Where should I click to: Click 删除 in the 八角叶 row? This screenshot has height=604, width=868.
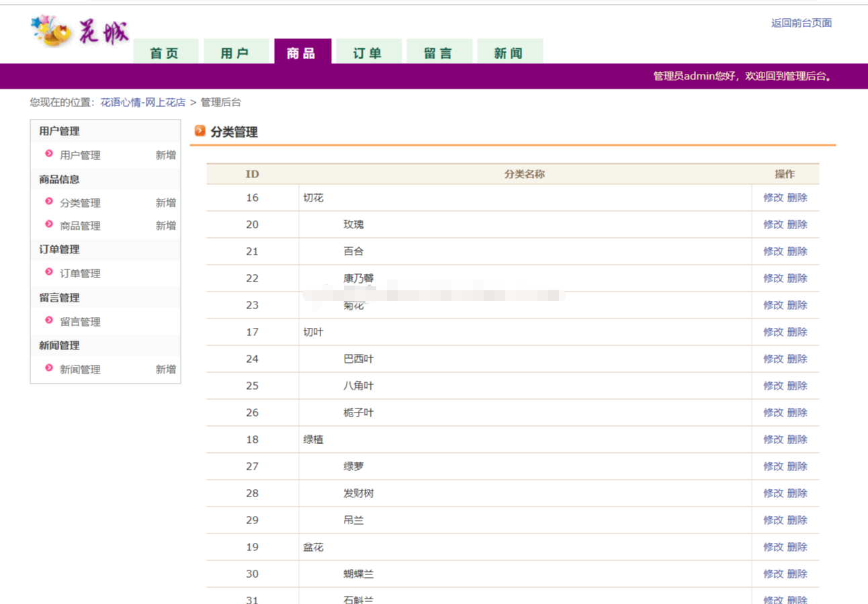[x=797, y=386]
